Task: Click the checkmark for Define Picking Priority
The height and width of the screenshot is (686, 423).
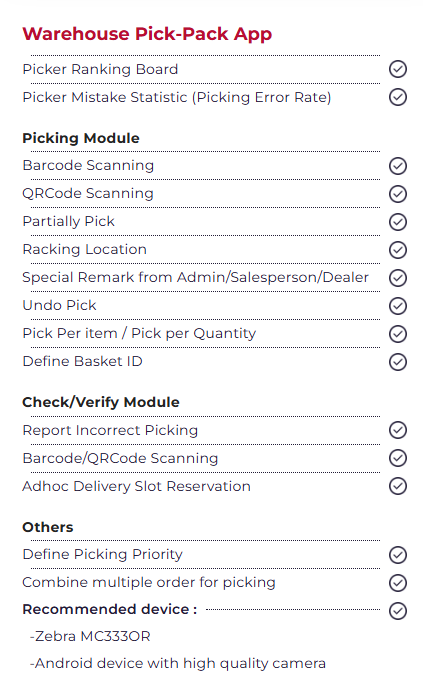Action: click(398, 555)
